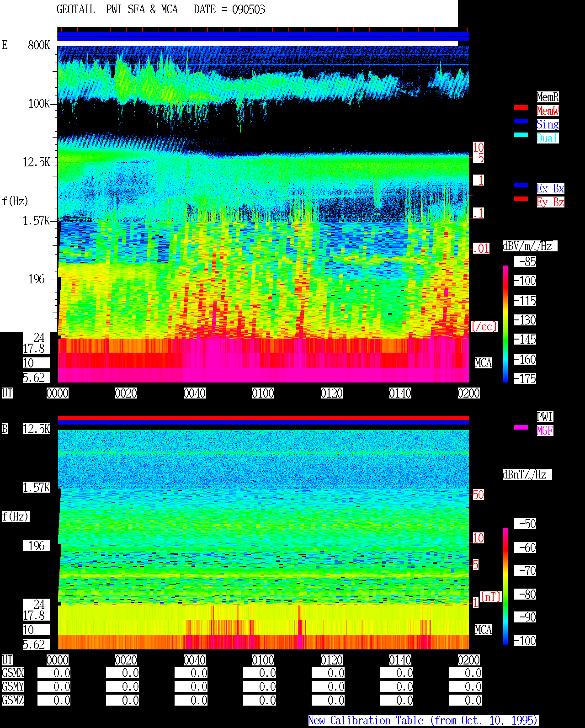Click the 100K frequency axis label
The width and height of the screenshot is (585, 728).
(39, 103)
